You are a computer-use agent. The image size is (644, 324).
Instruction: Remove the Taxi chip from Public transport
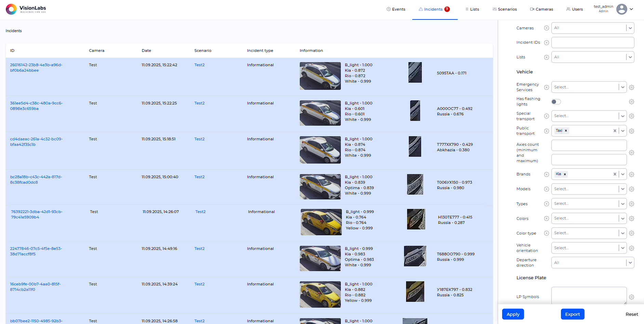click(566, 130)
